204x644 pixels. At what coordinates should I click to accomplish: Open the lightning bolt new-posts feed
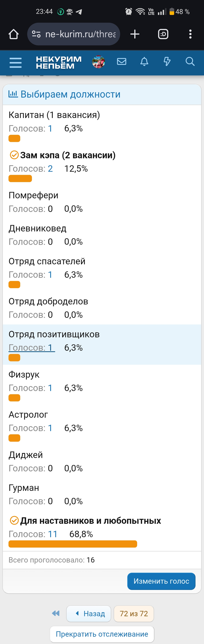coord(167,61)
